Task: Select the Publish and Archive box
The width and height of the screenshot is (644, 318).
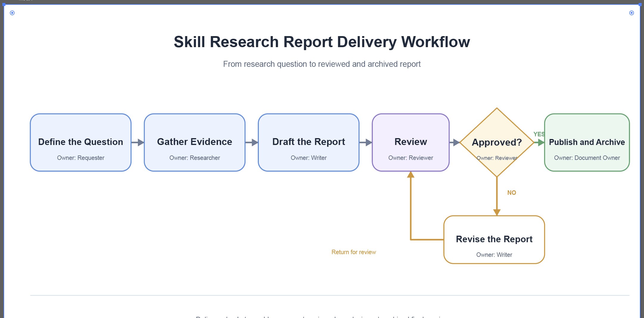Action: [x=587, y=142]
